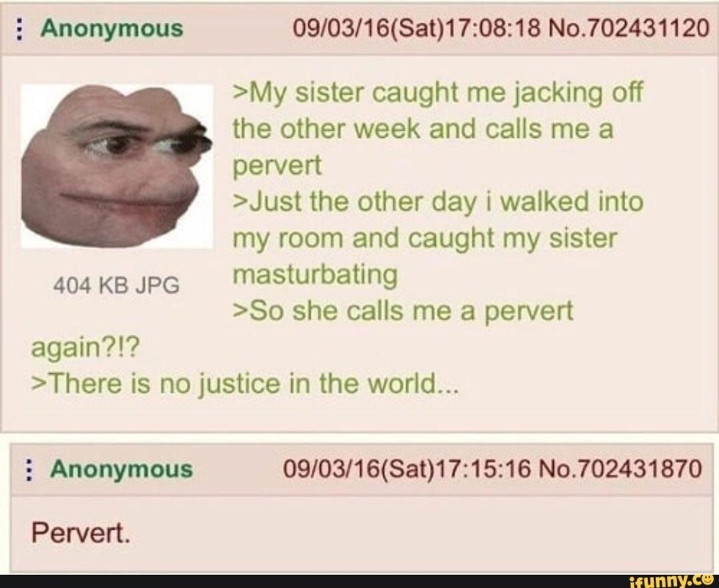This screenshot has width=719, height=588.
Task: Click the 'So she calls me a pervert' line
Action: 404,311
